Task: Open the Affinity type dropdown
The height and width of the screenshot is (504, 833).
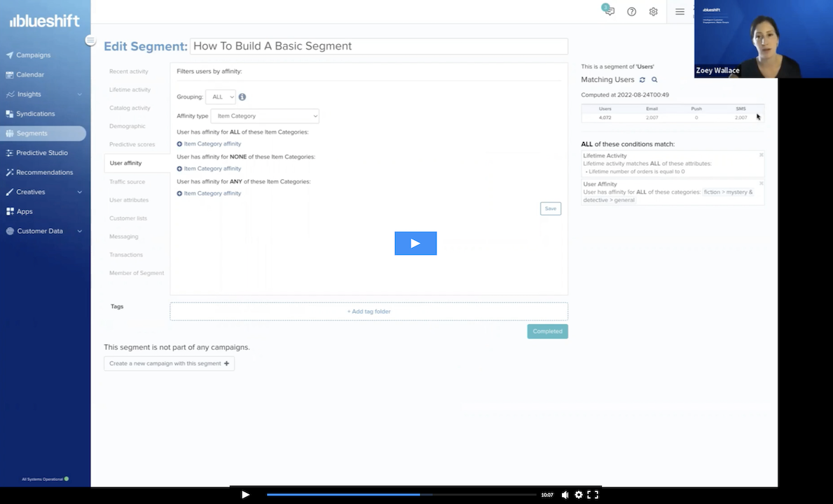Action: pyautogui.click(x=265, y=116)
